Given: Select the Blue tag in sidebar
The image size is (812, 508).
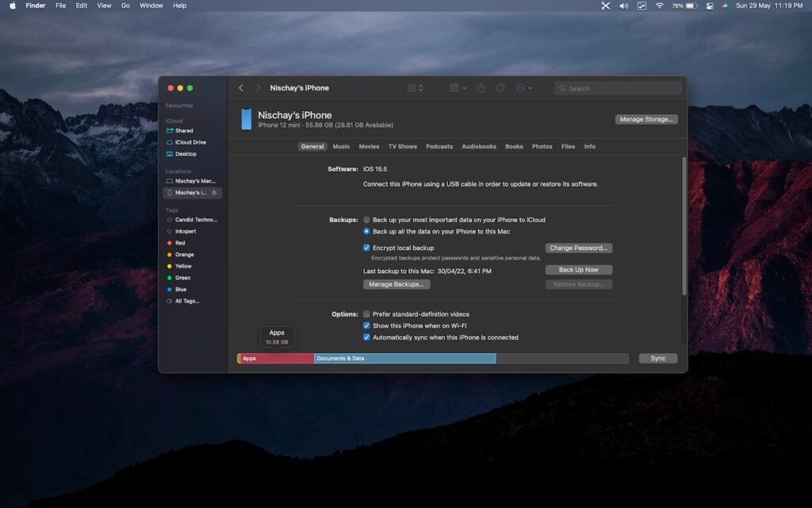Looking at the screenshot, I should pyautogui.click(x=176, y=290).
